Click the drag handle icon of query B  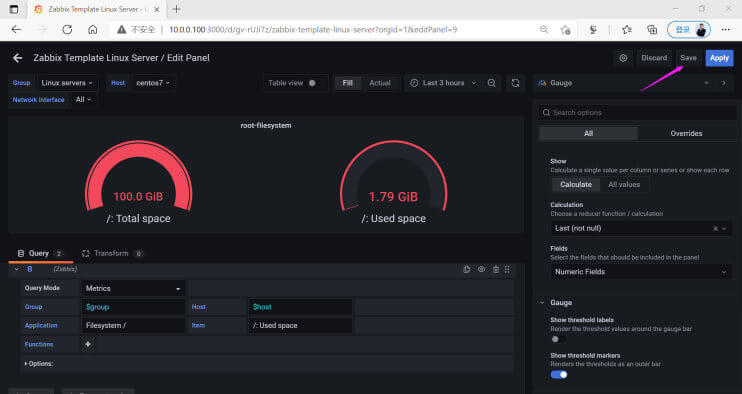pos(507,269)
